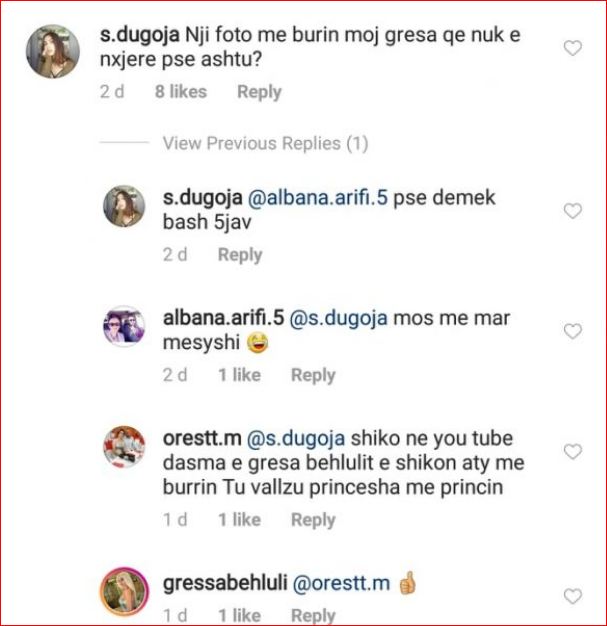Open the @albana.arifi.5 mention link
Screen dimensions: 607x626
318,198
